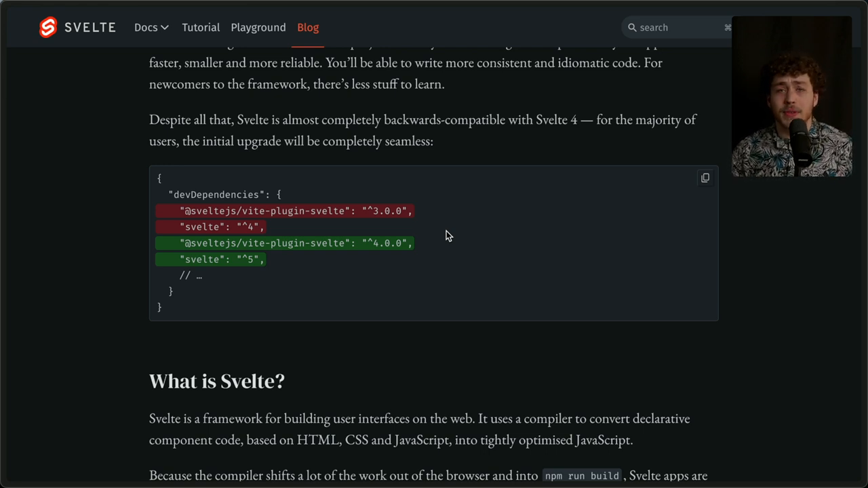Go to the Tutorial page
868x488 pixels.
(x=201, y=27)
